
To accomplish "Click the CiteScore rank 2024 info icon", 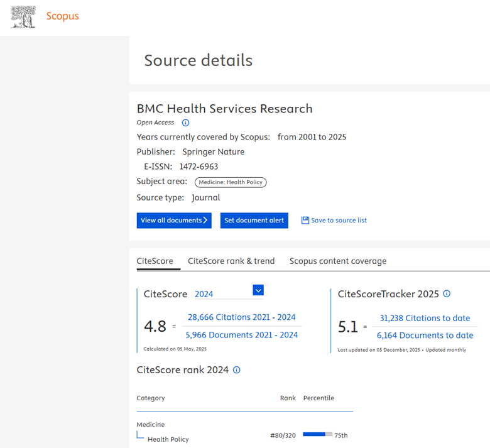I will pyautogui.click(x=237, y=370).
